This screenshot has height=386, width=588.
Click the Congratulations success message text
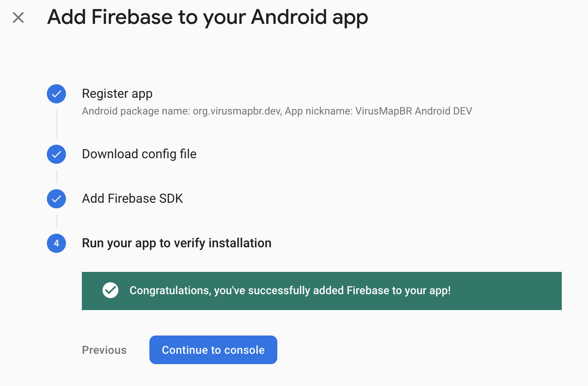point(290,291)
